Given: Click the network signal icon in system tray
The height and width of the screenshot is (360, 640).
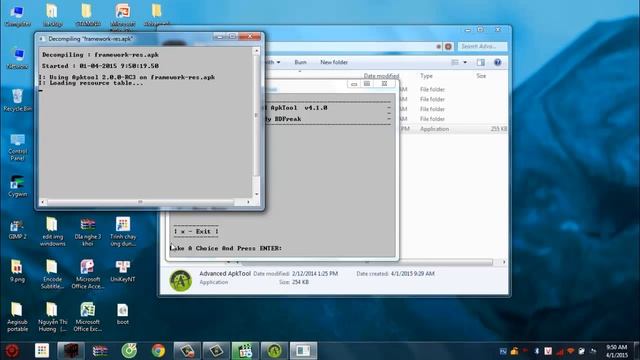Looking at the screenshot, I should point(560,351).
